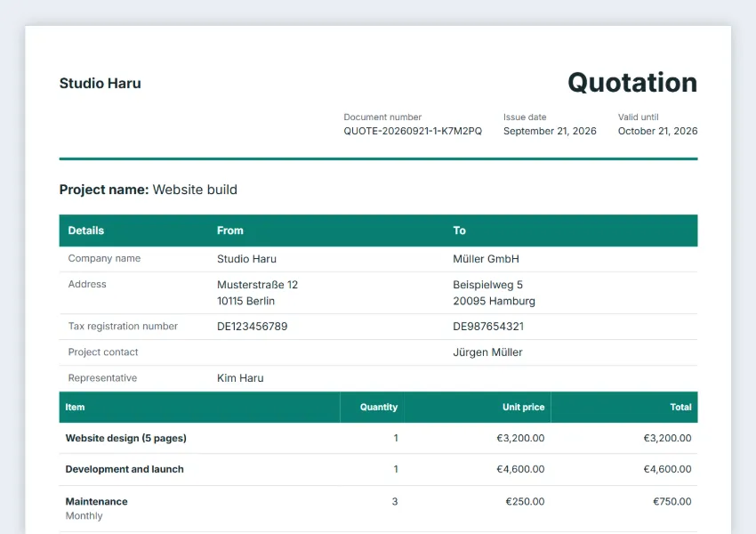Click the "To" column header

click(x=459, y=231)
